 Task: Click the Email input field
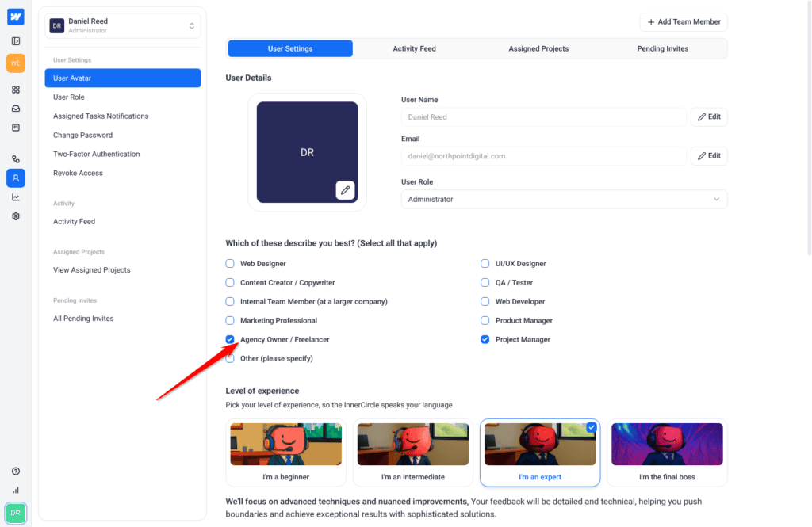[x=544, y=156]
